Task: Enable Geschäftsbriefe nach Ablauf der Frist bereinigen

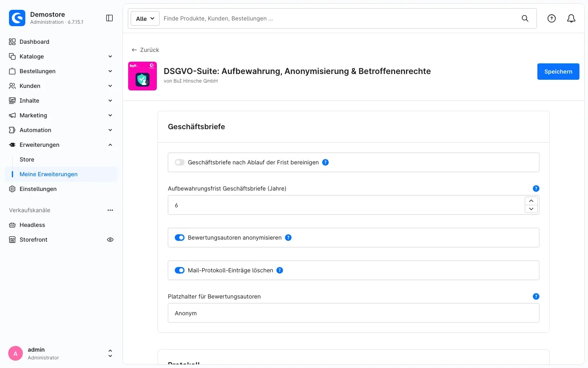Action: 180,162
